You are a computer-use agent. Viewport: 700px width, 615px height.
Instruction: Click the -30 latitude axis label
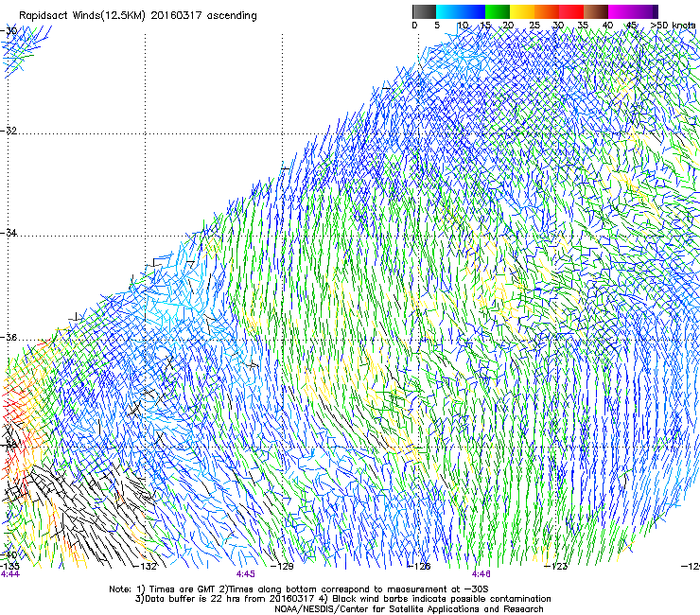pyautogui.click(x=9, y=31)
